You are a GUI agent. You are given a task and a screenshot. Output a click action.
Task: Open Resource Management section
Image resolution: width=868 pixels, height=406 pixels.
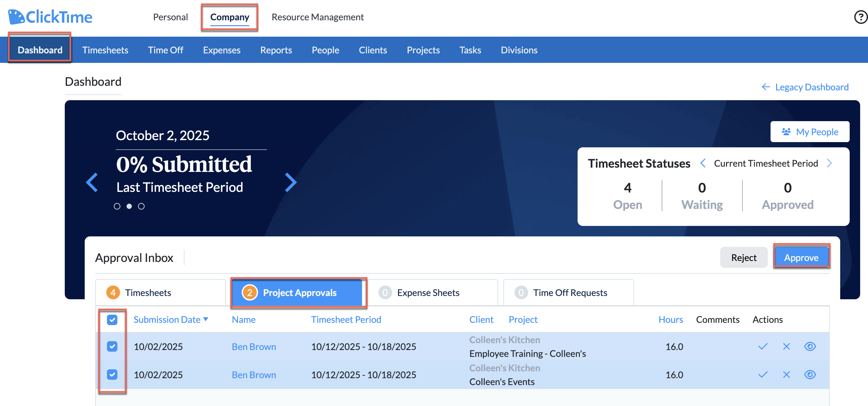[318, 17]
